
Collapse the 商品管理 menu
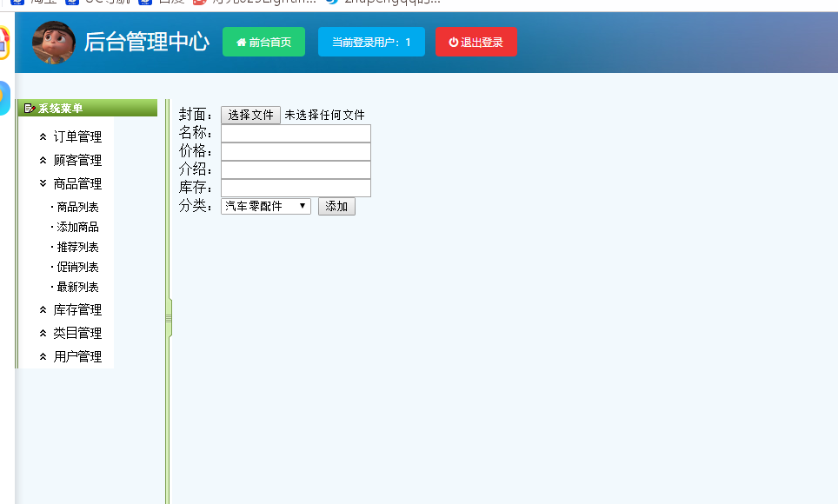pyautogui.click(x=77, y=184)
